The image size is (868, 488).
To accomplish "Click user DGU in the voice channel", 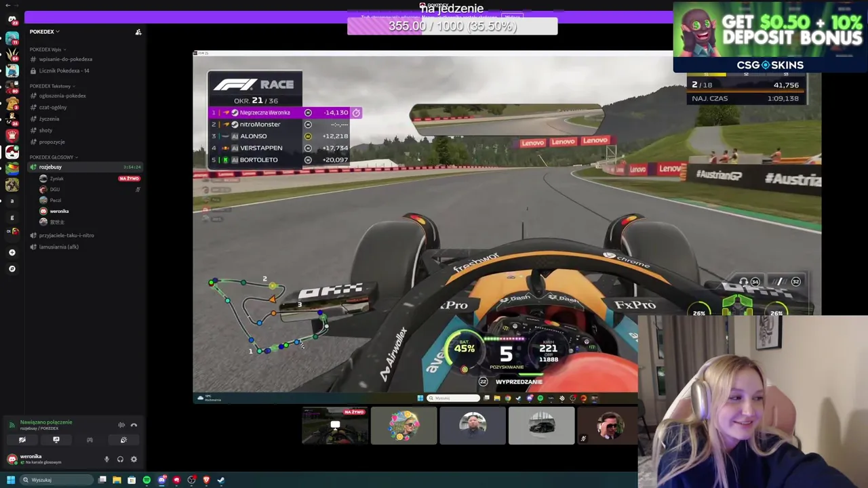I will tap(55, 189).
